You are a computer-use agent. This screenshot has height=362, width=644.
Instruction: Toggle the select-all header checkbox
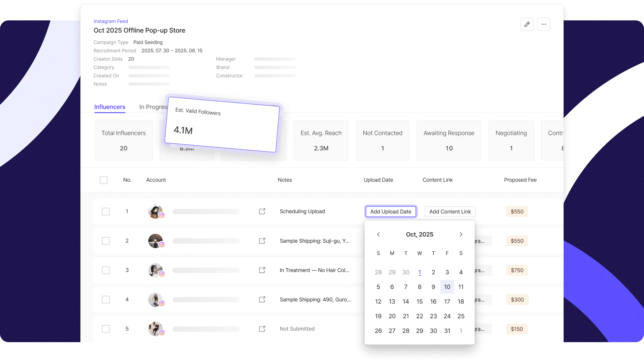pyautogui.click(x=104, y=180)
